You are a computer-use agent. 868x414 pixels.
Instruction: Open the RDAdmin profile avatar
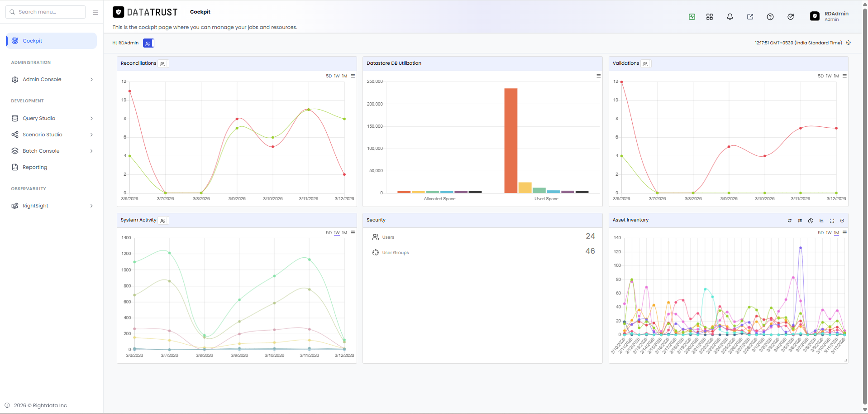click(x=815, y=16)
